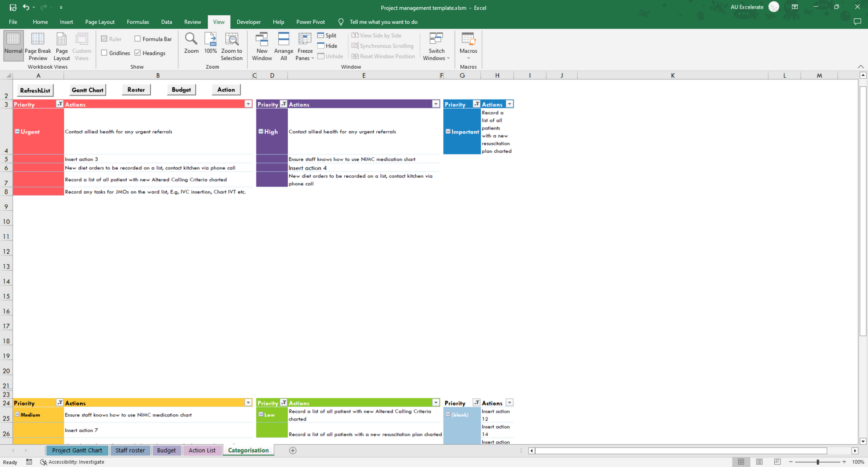
Task: Switch to Page Layout view in status bar
Action: tap(759, 462)
